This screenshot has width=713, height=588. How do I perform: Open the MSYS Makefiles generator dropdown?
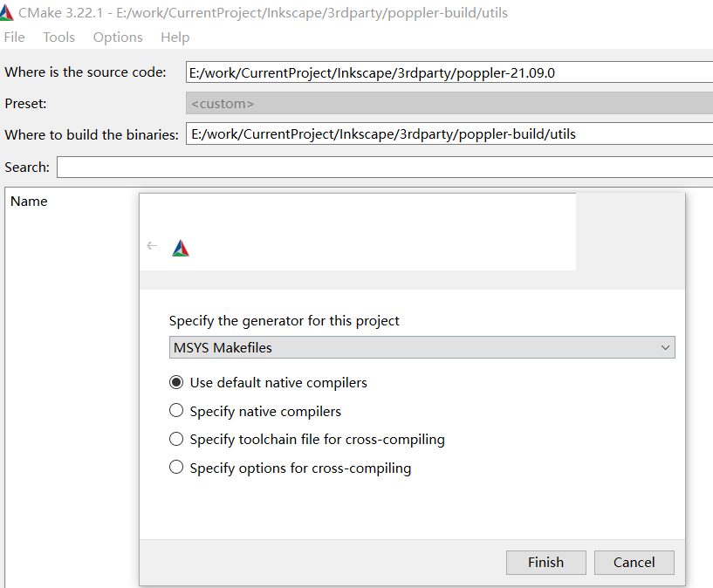click(x=422, y=347)
